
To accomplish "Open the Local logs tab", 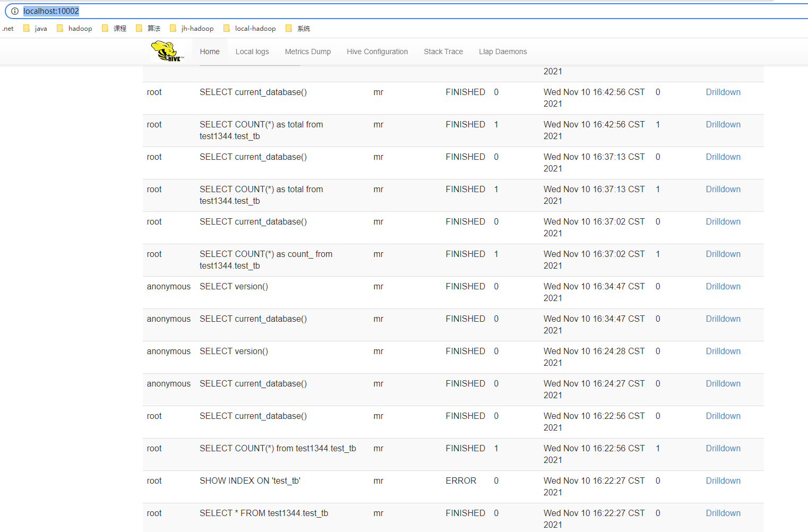I will pyautogui.click(x=252, y=52).
